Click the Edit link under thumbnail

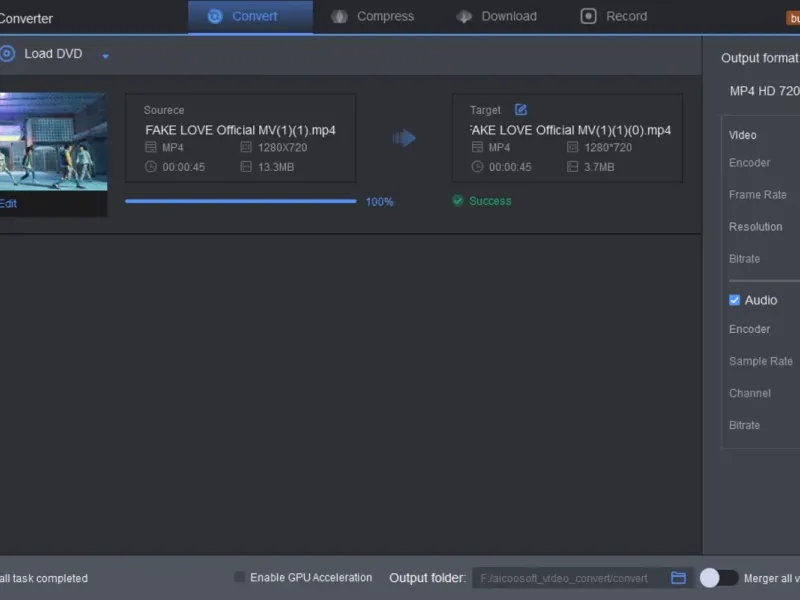8,204
